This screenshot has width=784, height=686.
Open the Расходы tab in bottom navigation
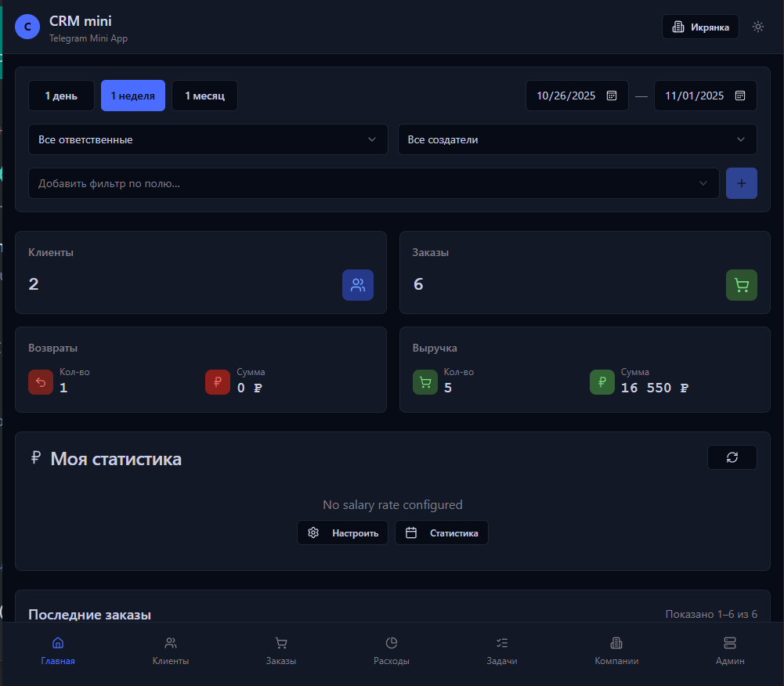tap(392, 651)
